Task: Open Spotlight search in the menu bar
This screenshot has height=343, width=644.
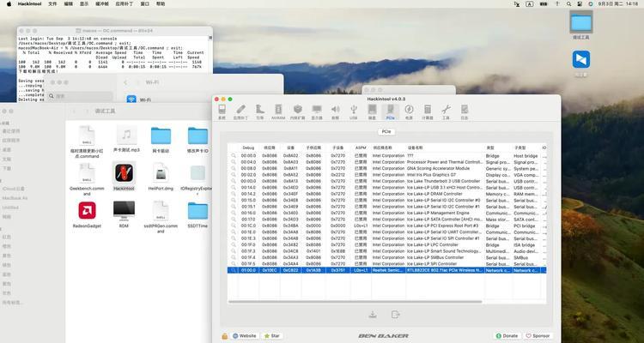Action: 568,3
